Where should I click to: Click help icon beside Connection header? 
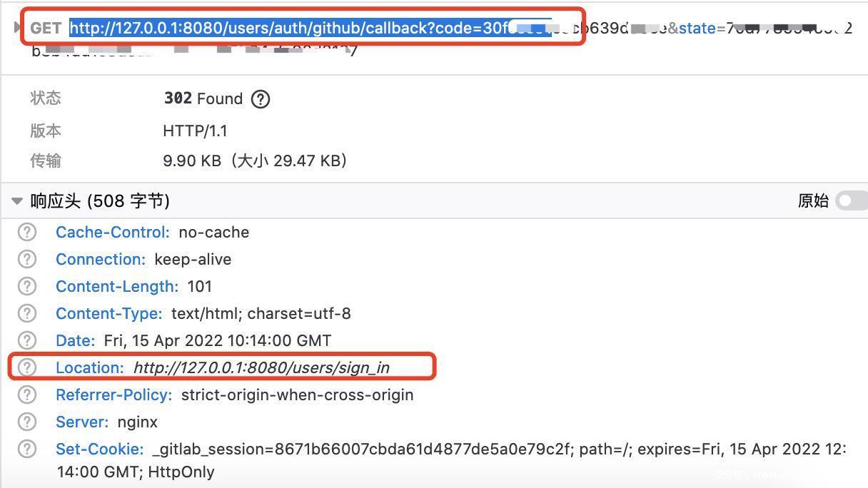[27, 259]
